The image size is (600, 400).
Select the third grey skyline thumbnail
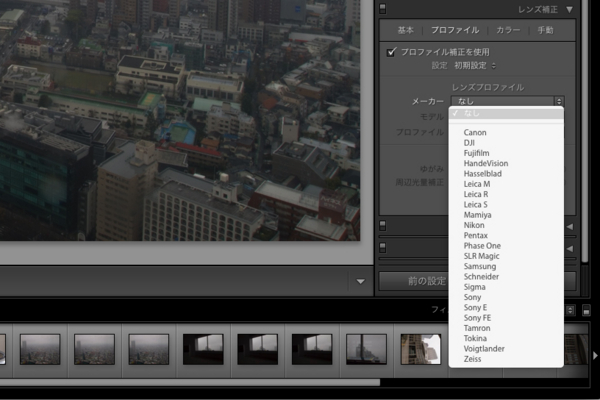(149, 349)
